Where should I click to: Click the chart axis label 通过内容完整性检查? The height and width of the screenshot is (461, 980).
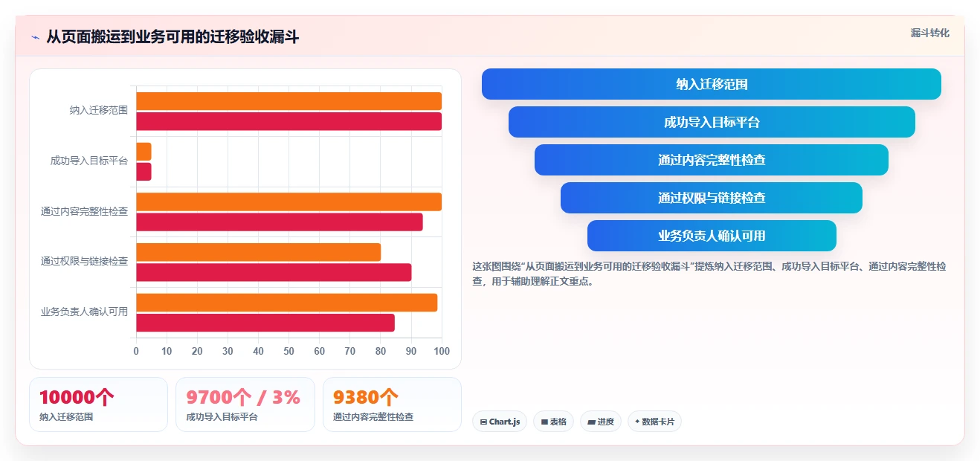tap(84, 211)
